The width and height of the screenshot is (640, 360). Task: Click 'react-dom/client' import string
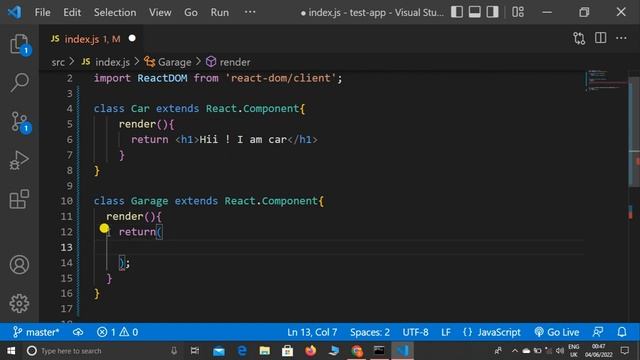tap(281, 78)
